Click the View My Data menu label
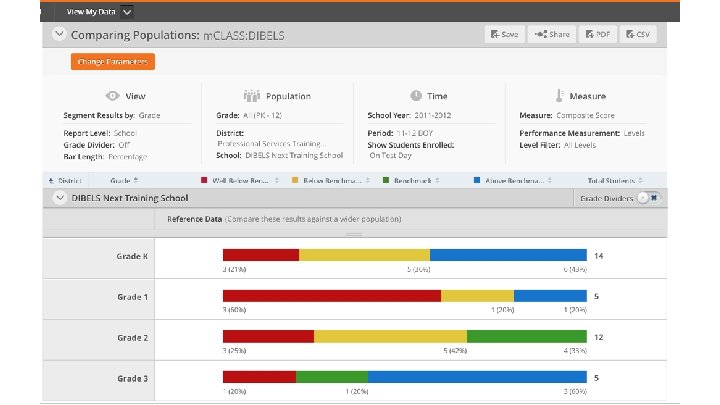The width and height of the screenshot is (720, 405). pos(91,12)
